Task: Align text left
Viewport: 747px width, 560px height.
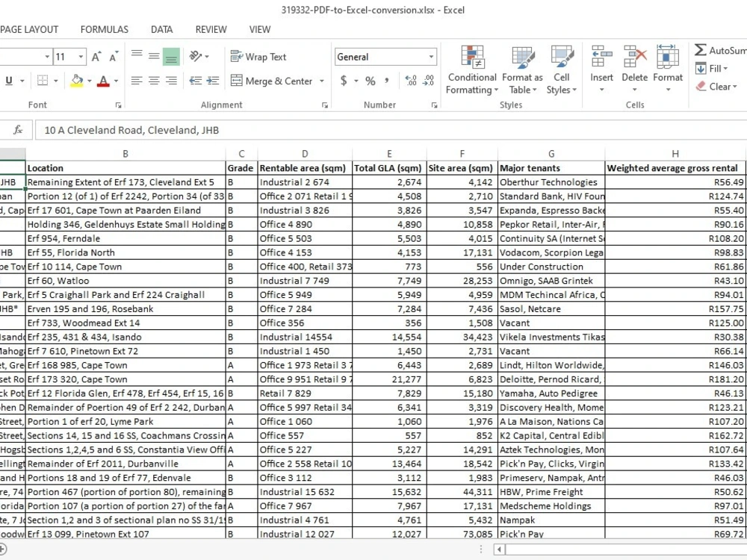Action: click(137, 81)
